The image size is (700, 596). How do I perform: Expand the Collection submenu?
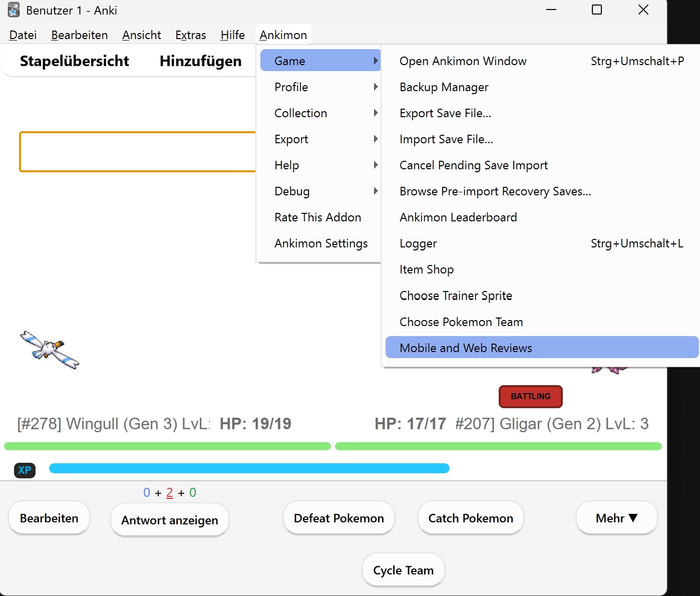320,113
